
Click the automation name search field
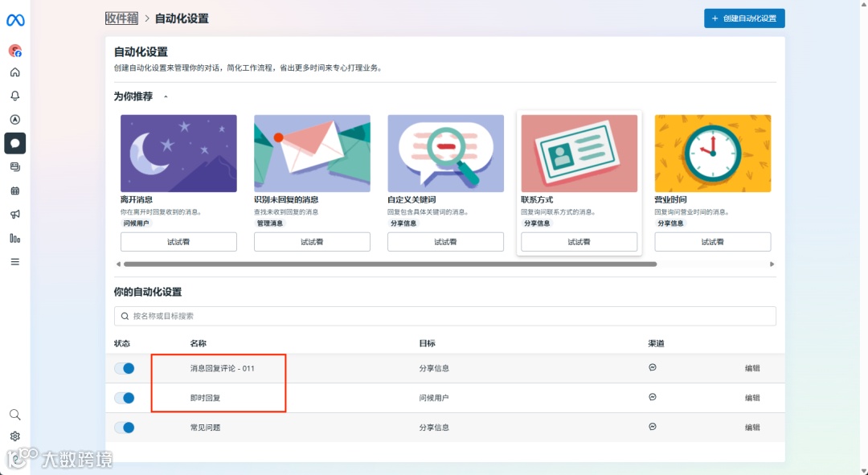pyautogui.click(x=445, y=316)
